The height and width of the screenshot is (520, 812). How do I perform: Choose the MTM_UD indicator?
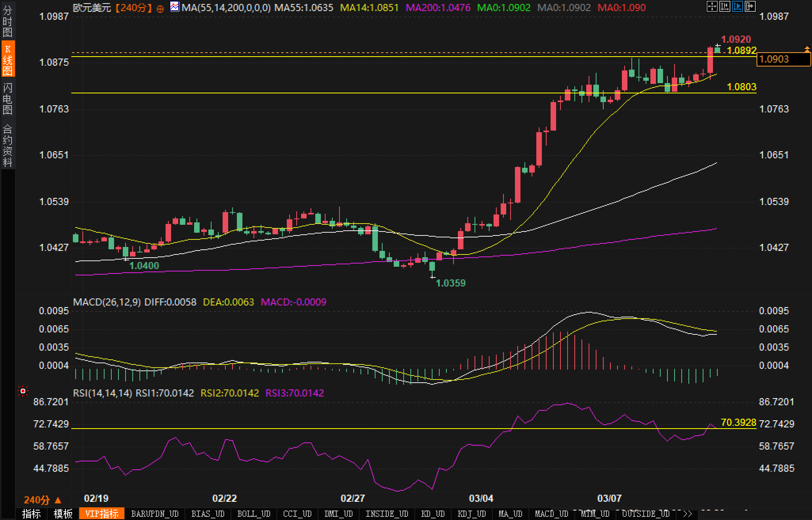click(595, 514)
